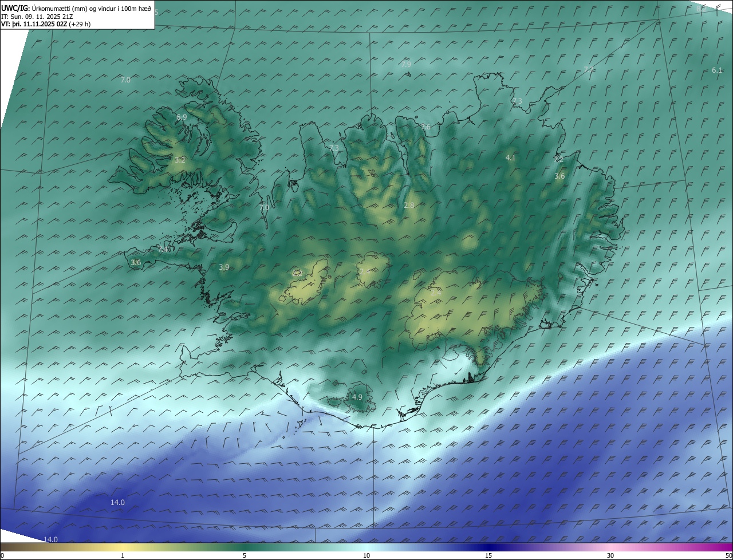733x560 pixels.
Task: Select the 6.1 value near the right edge
Action: click(717, 70)
